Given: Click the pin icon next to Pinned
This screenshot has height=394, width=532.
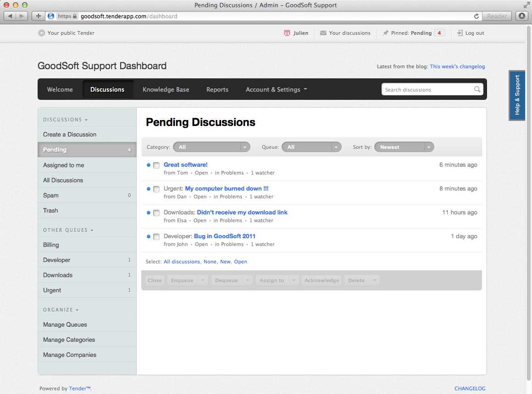Looking at the screenshot, I should [x=385, y=33].
